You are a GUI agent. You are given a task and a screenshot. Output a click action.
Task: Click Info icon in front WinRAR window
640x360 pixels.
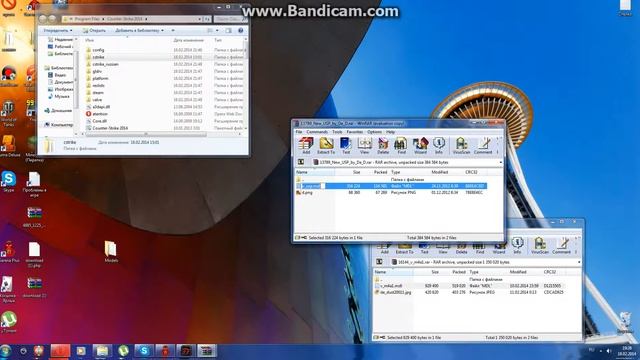(439, 146)
